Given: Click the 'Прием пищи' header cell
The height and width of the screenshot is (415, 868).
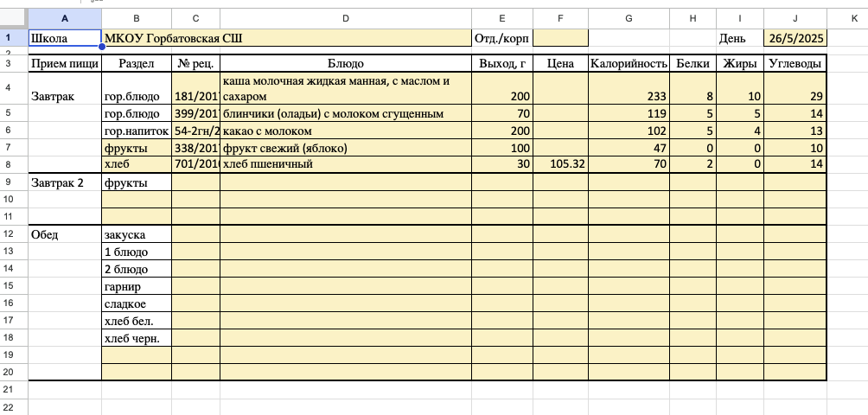Looking at the screenshot, I should pos(65,63).
